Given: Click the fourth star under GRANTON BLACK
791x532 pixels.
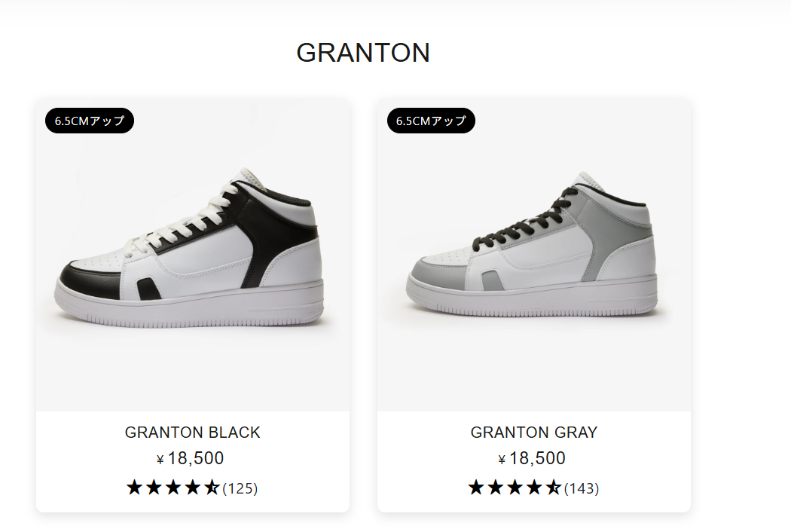Looking at the screenshot, I should (x=194, y=488).
